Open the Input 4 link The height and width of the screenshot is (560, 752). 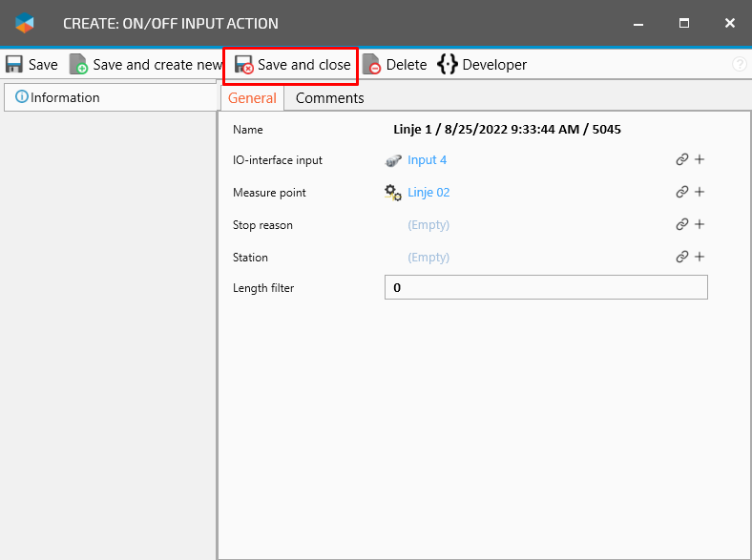(427, 160)
